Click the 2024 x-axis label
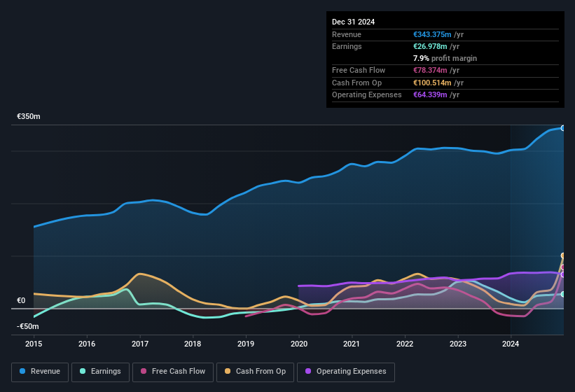 click(x=511, y=344)
